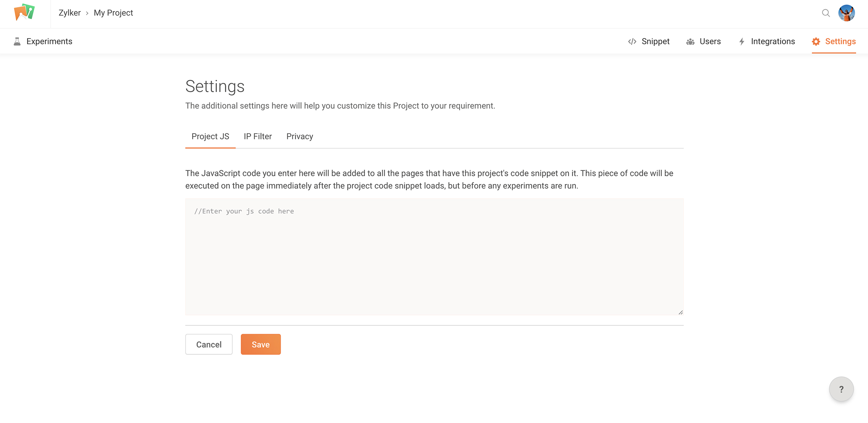Click the text area resize handle

[681, 312]
